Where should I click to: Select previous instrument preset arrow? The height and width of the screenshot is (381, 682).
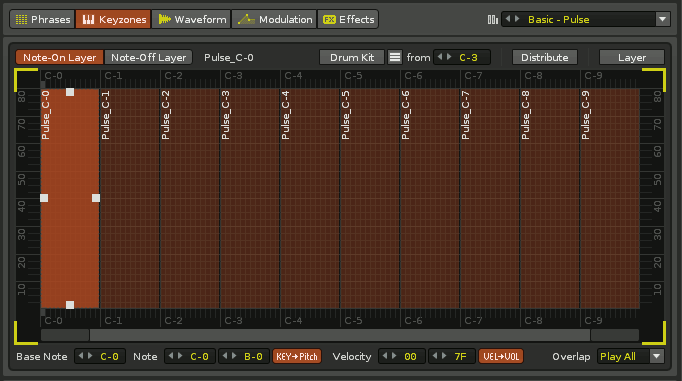point(508,19)
